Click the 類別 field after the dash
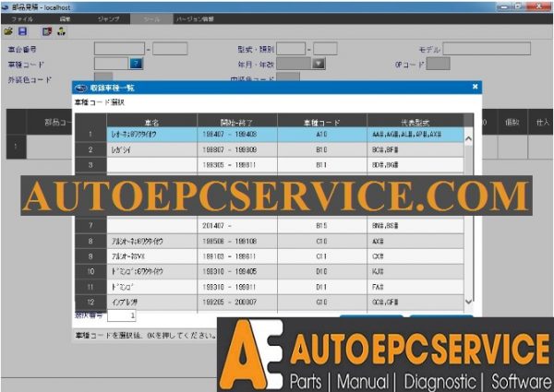This screenshot has height=392, width=554. [x=325, y=49]
